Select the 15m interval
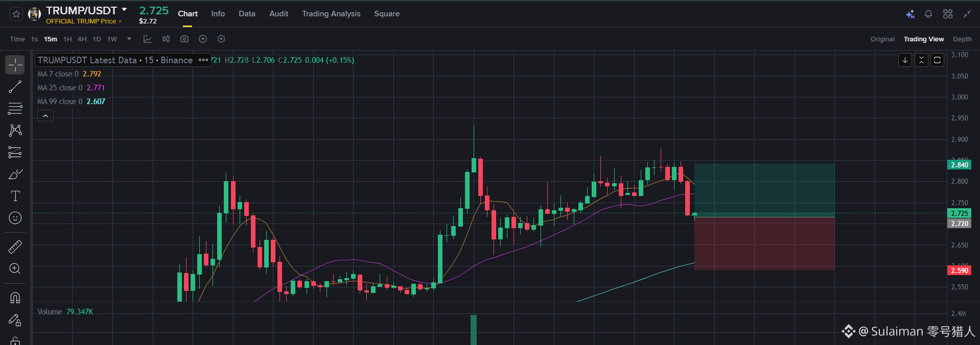The image size is (980, 345). [x=51, y=39]
